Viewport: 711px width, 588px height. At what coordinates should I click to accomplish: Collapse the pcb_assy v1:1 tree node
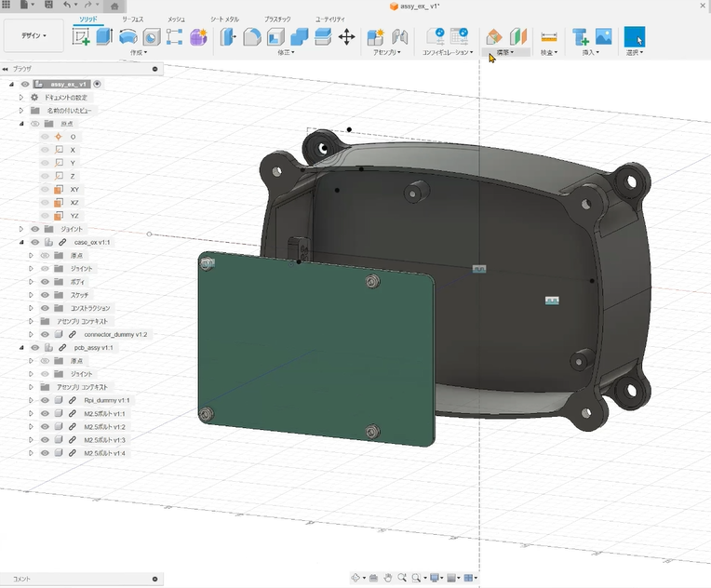[x=21, y=347]
